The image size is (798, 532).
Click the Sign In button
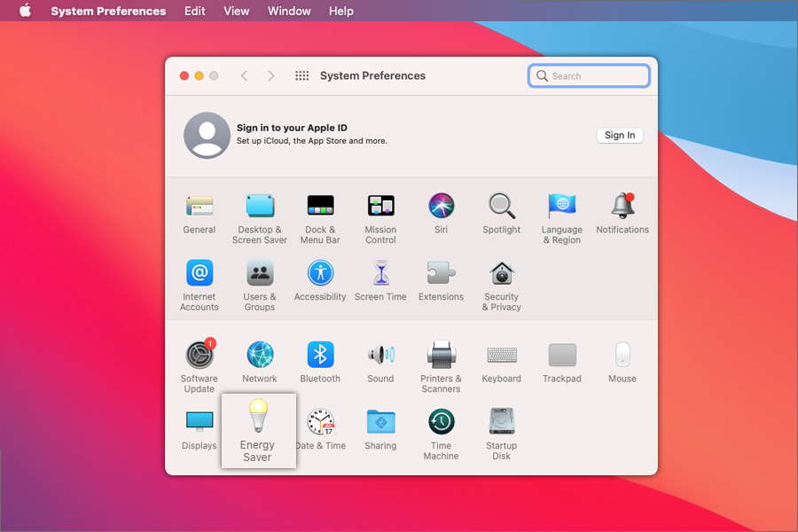click(620, 136)
